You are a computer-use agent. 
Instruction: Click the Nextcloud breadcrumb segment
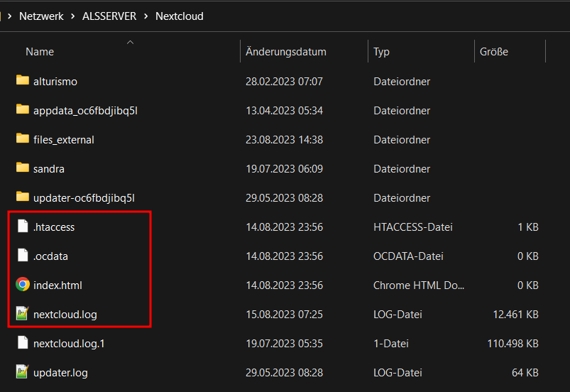pyautogui.click(x=179, y=16)
